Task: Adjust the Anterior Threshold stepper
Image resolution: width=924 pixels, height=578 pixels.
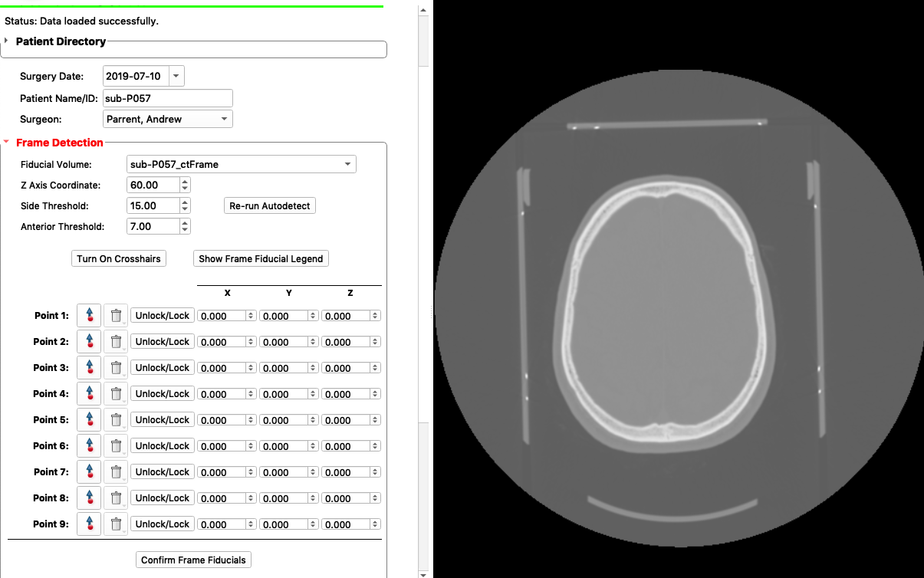Action: 185,226
